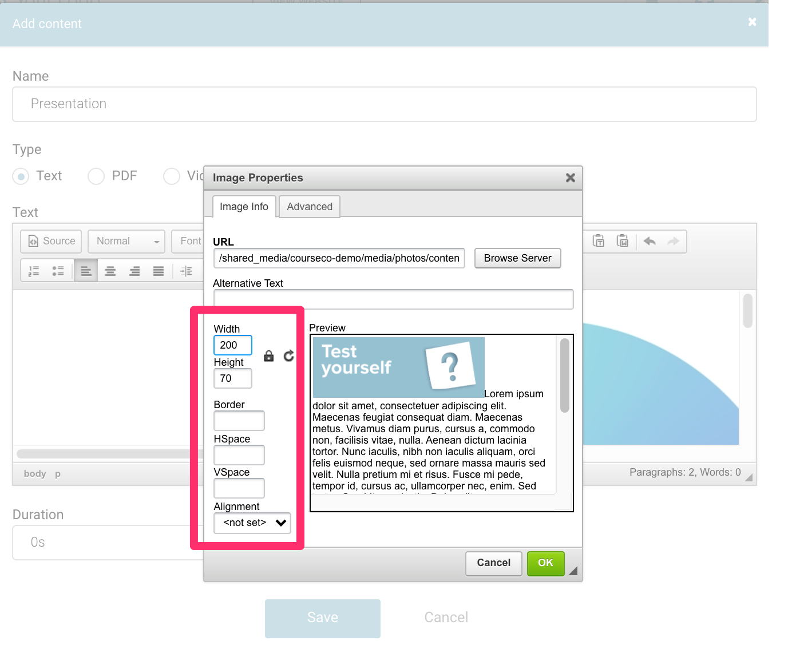Click the paste as plain text icon
Viewport: 792px width, 672px height.
pyautogui.click(x=599, y=241)
